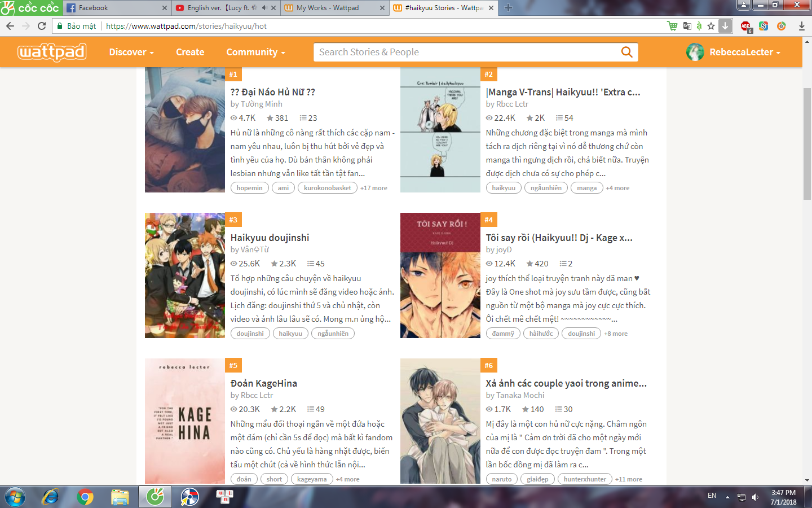The image size is (812, 508).
Task: Expand the Discover dropdown menu
Action: tap(131, 52)
